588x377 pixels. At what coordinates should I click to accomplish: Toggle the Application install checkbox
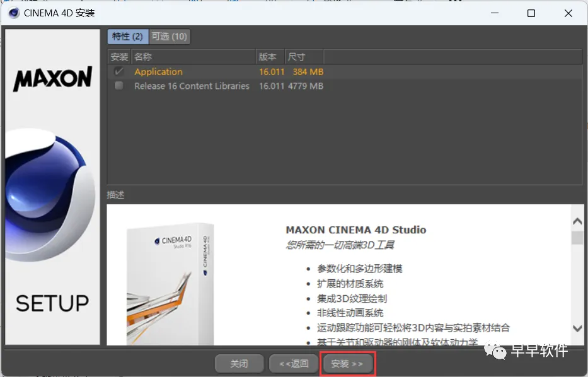tap(119, 71)
